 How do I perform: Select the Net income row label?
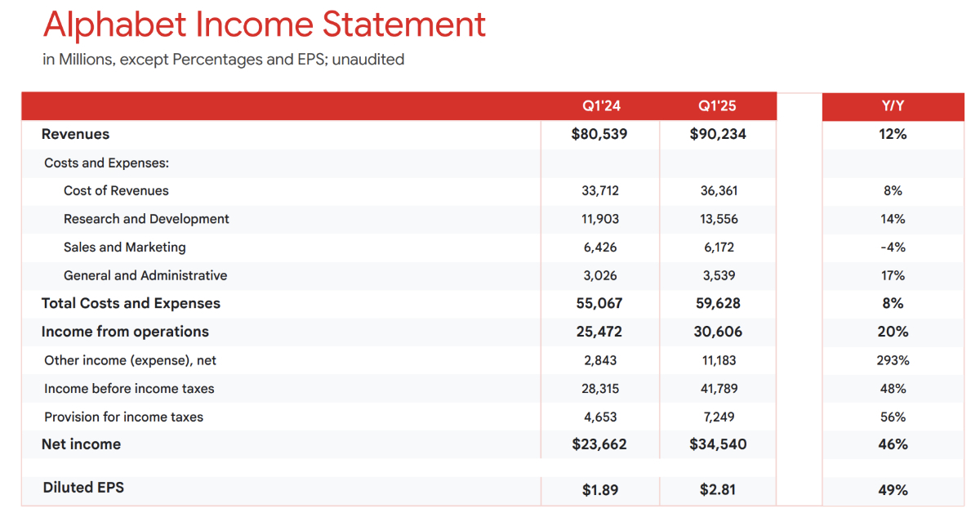(81, 444)
